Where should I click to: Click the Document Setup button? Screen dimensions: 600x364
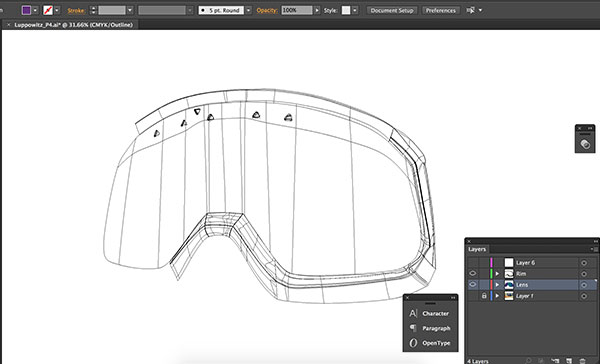click(392, 10)
